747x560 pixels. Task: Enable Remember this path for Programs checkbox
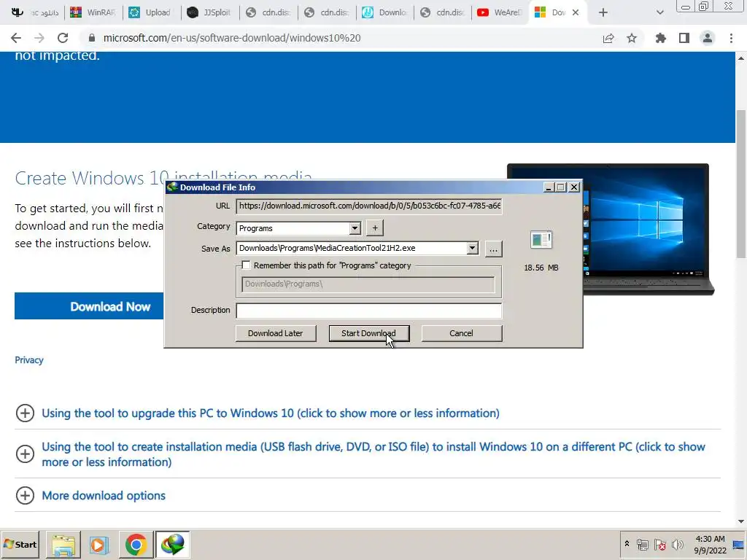coord(246,265)
